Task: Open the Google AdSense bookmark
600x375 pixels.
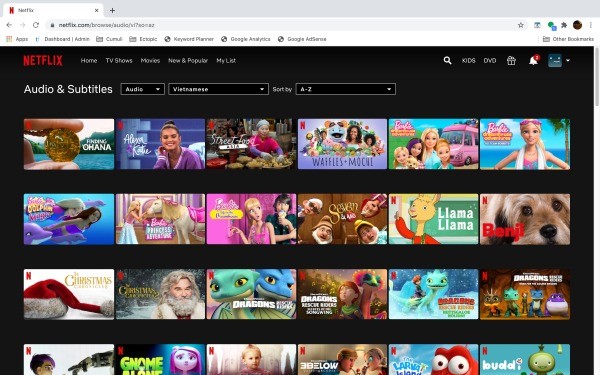Action: point(302,39)
